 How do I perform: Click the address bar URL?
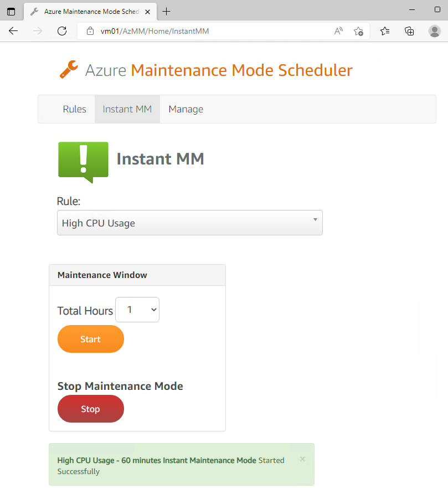(x=155, y=31)
